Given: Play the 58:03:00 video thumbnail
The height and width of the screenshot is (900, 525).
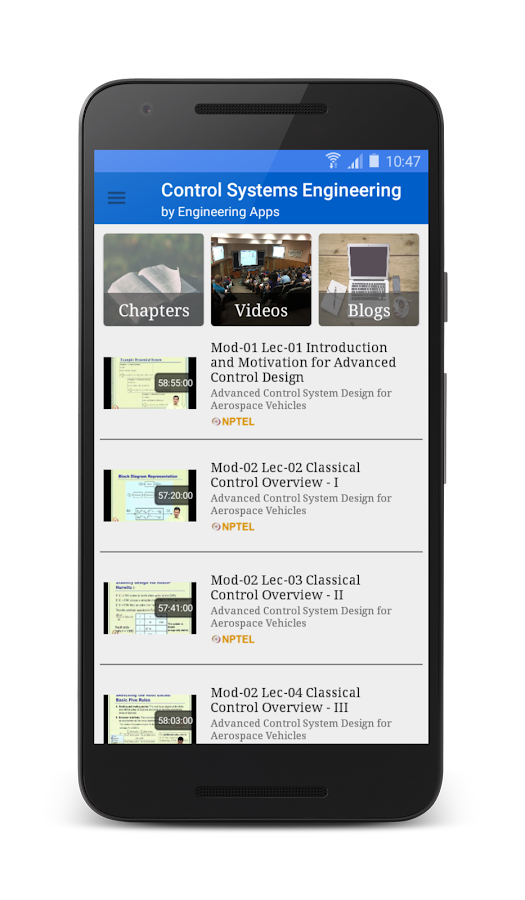Looking at the screenshot, I should pyautogui.click(x=150, y=719).
